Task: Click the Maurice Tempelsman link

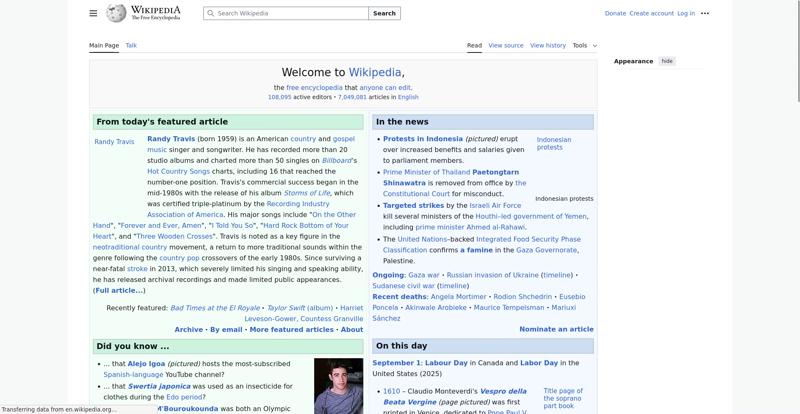Action: click(509, 308)
